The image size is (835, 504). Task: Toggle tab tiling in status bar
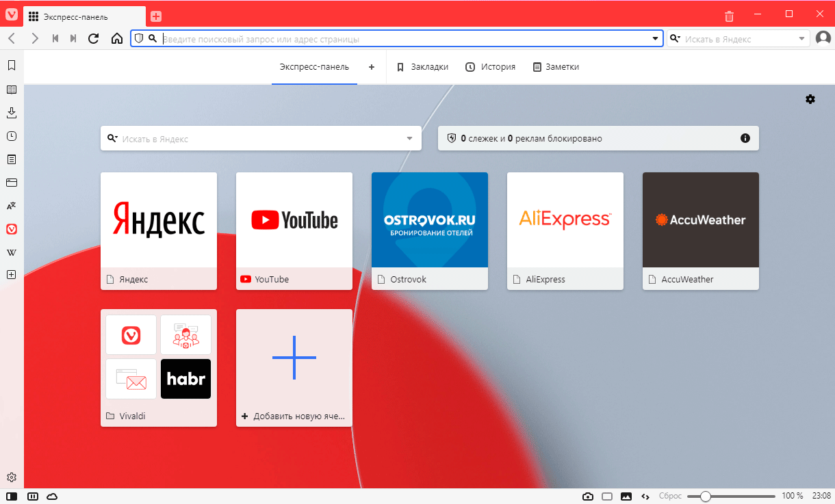pos(32,496)
